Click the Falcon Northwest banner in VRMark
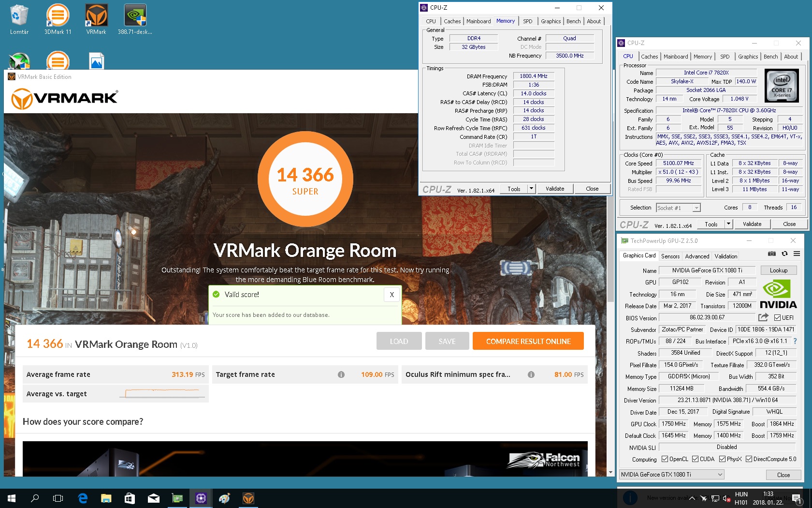 [x=305, y=459]
